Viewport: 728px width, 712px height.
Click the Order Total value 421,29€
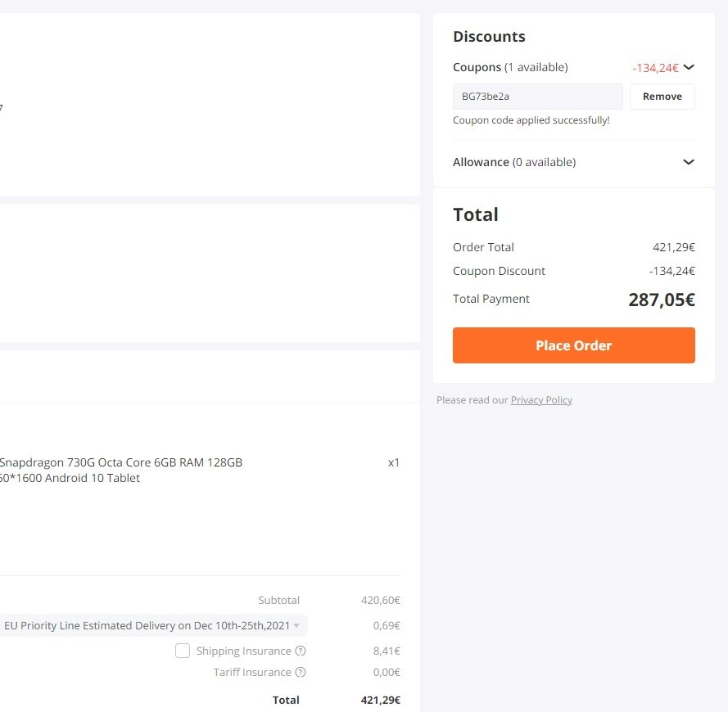coord(674,247)
